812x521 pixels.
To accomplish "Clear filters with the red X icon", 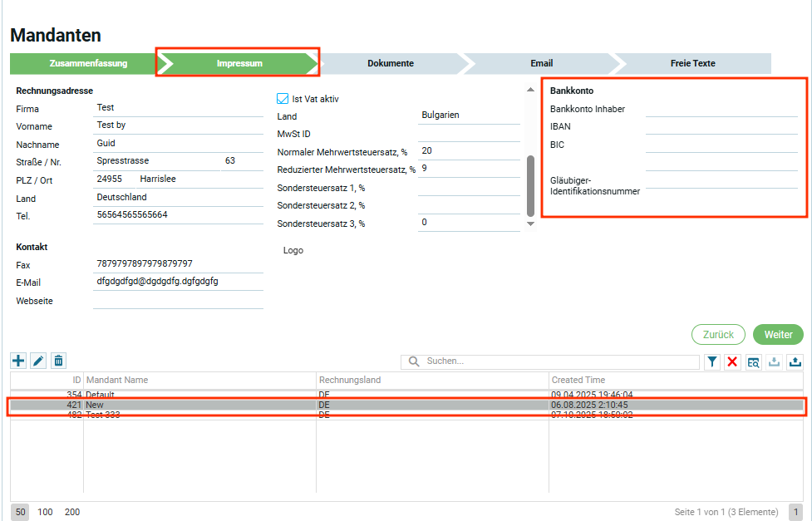I will (x=732, y=361).
